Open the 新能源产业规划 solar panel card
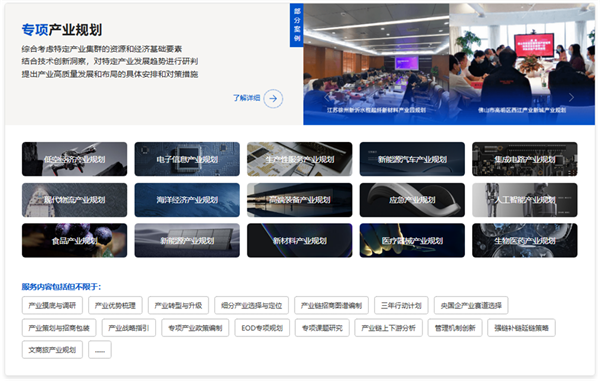The height and width of the screenshot is (381, 600). (x=187, y=240)
